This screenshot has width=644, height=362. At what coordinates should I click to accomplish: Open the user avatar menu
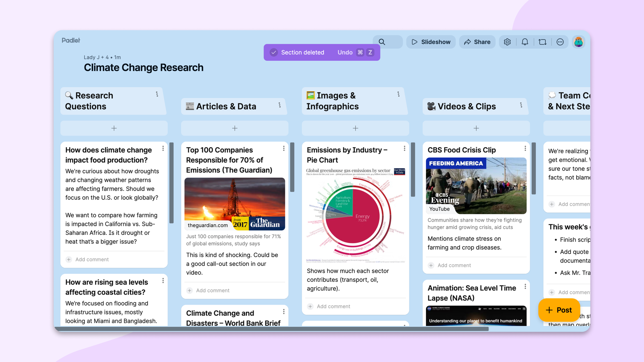pos(579,42)
